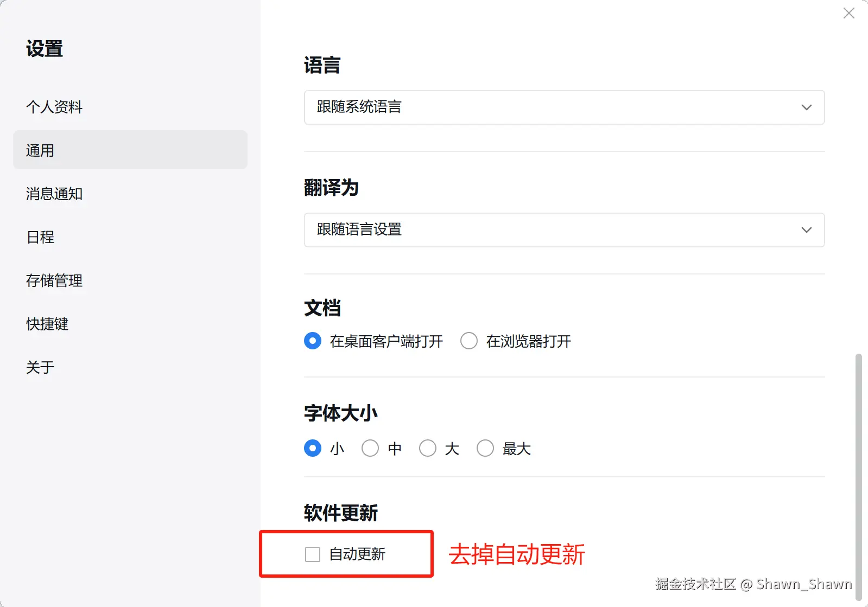Select 在桌面客户端打开 radio option
Screen dimensions: 868x607
pyautogui.click(x=313, y=341)
